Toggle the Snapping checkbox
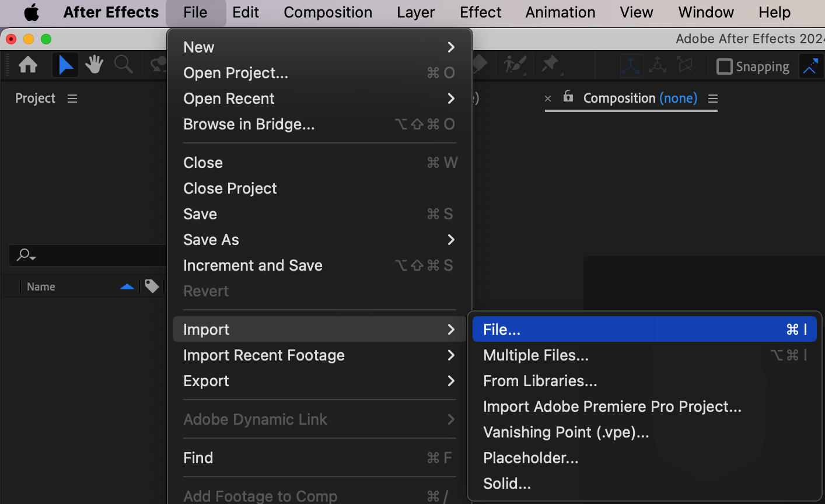The width and height of the screenshot is (825, 504). (724, 66)
